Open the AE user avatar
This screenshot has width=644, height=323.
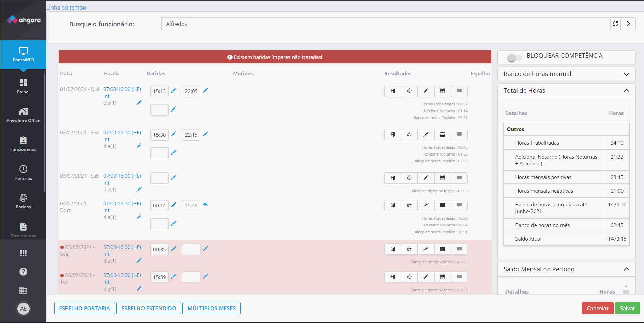[x=23, y=309]
